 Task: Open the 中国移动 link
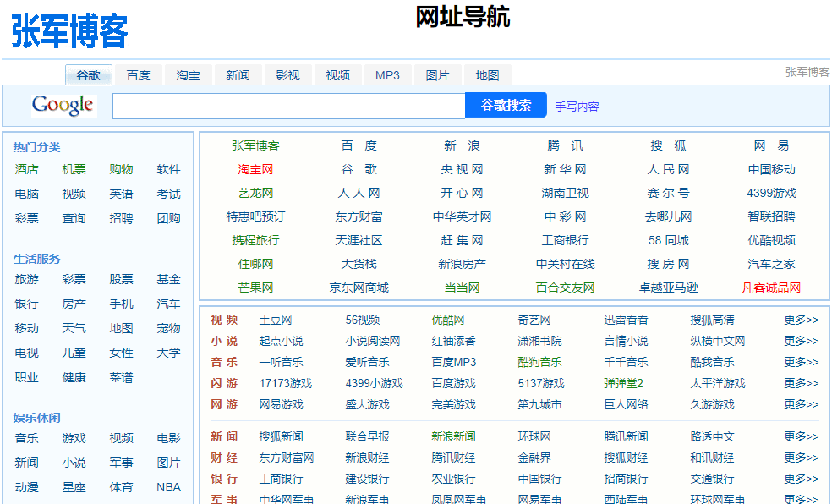772,169
